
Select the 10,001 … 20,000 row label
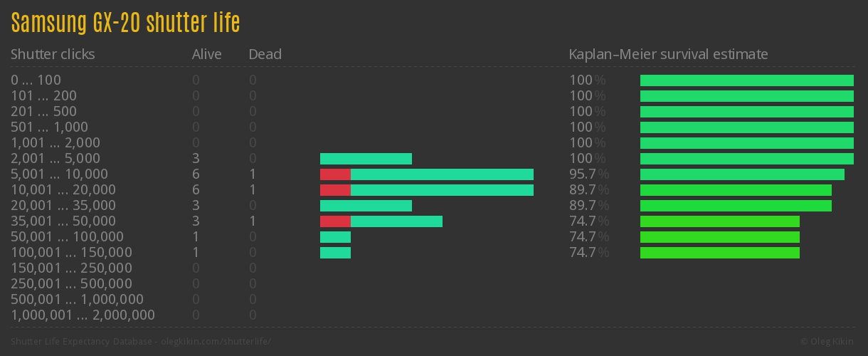tap(63, 190)
